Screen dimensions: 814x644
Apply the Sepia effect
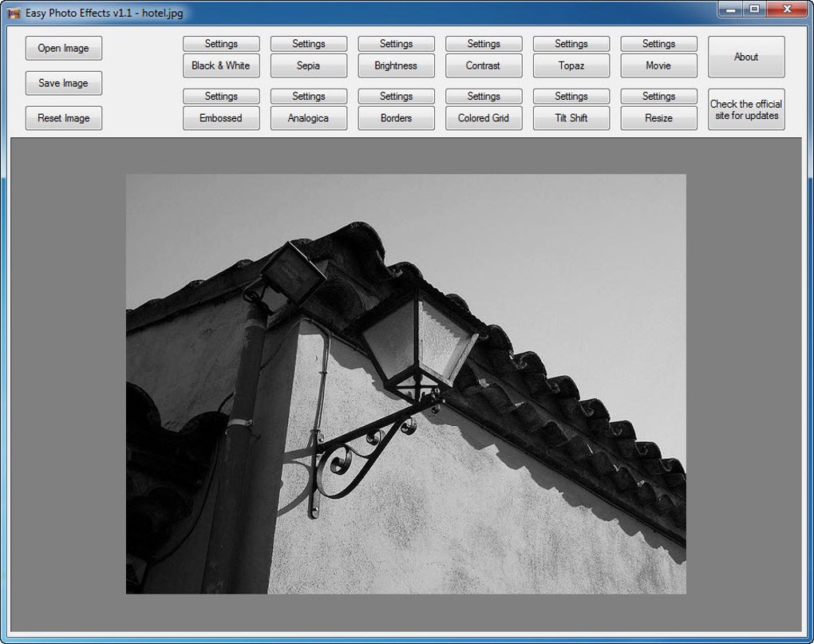click(x=308, y=66)
